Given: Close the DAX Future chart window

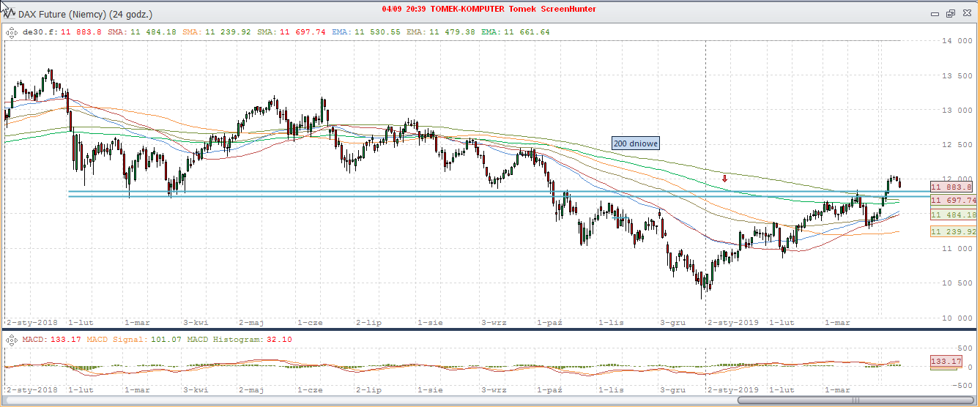Looking at the screenshot, I should point(966,13).
